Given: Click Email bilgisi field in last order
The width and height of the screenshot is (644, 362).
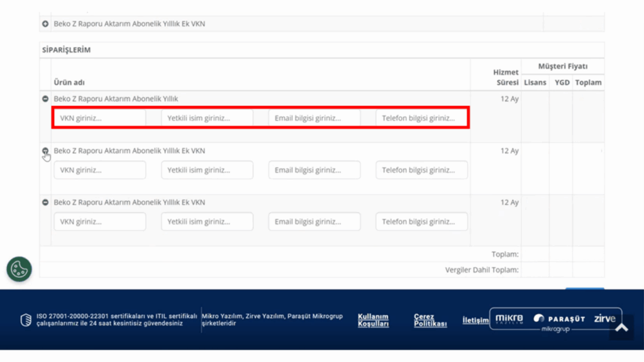Looking at the screenshot, I should pyautogui.click(x=314, y=222).
